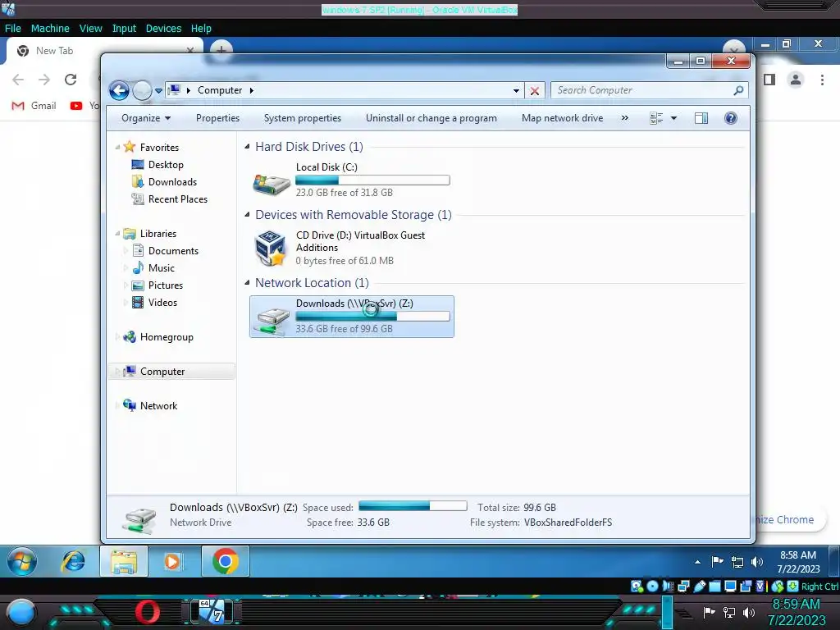Show more toolbar commands via chevron

[x=624, y=118]
